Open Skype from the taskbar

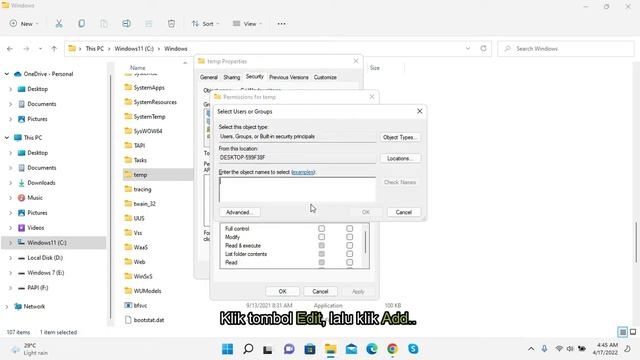[413, 349]
